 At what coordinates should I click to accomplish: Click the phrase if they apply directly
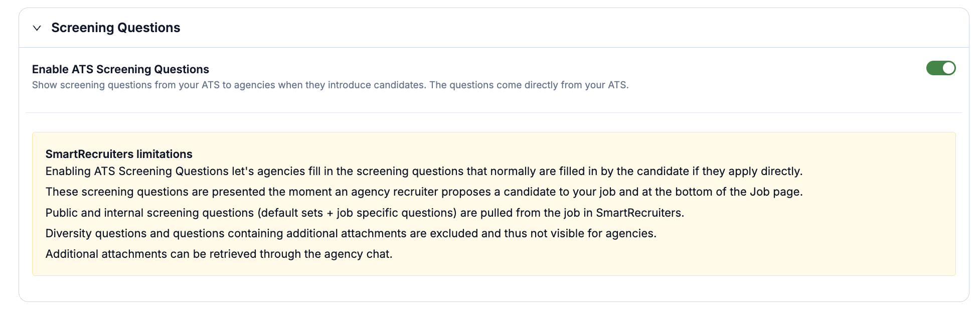coord(747,171)
